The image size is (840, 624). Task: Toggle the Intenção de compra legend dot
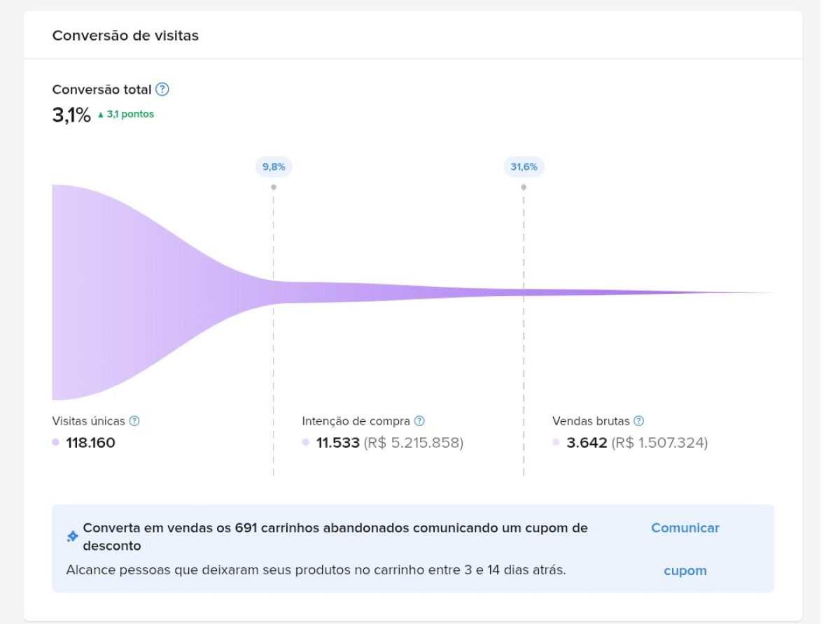pos(306,443)
